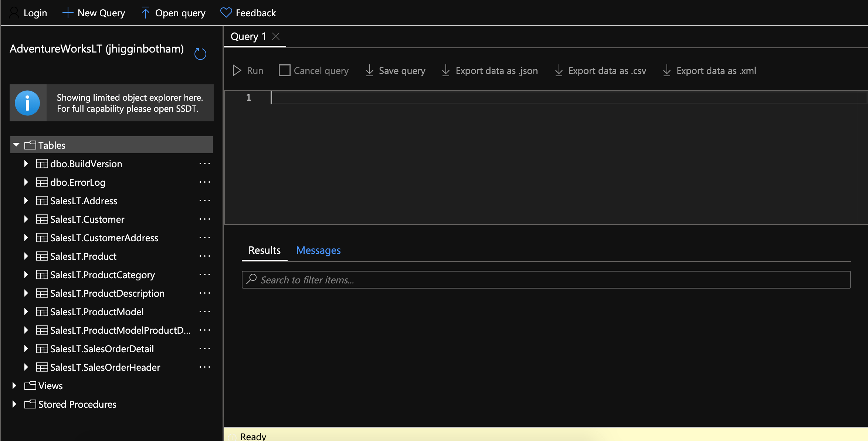Open the ellipsis menu for SalesLT.Customer

[x=204, y=219]
